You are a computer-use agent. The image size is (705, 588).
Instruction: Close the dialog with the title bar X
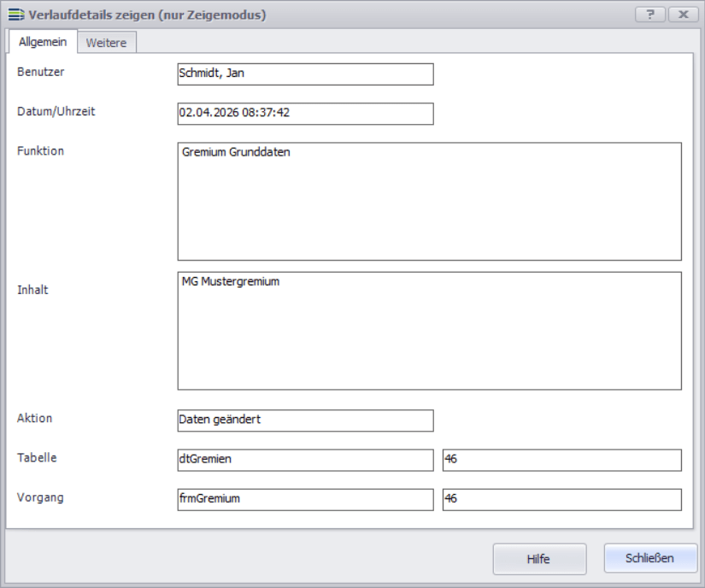(x=683, y=15)
